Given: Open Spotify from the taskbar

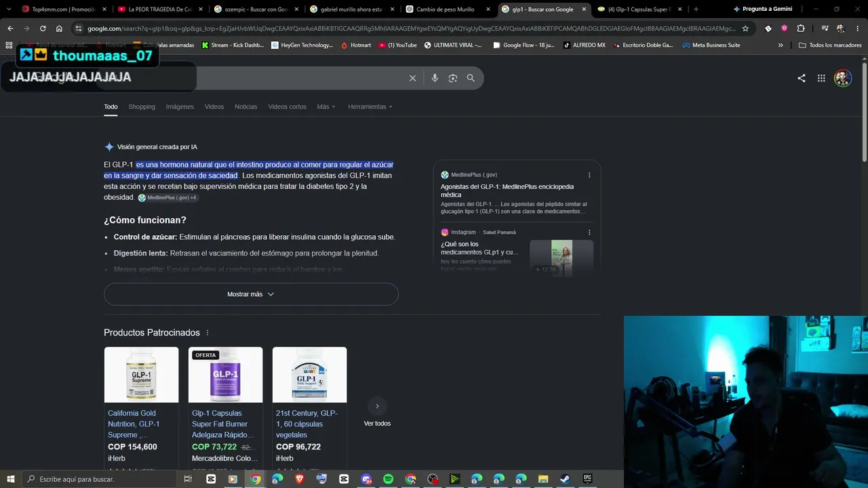Looking at the screenshot, I should [x=388, y=479].
